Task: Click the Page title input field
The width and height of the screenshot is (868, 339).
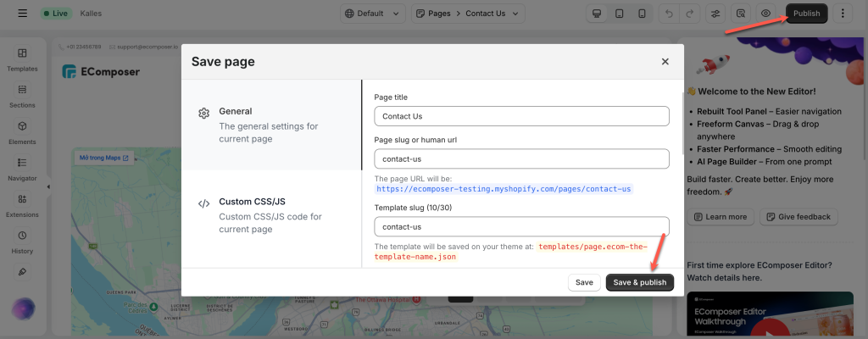Action: click(x=521, y=116)
